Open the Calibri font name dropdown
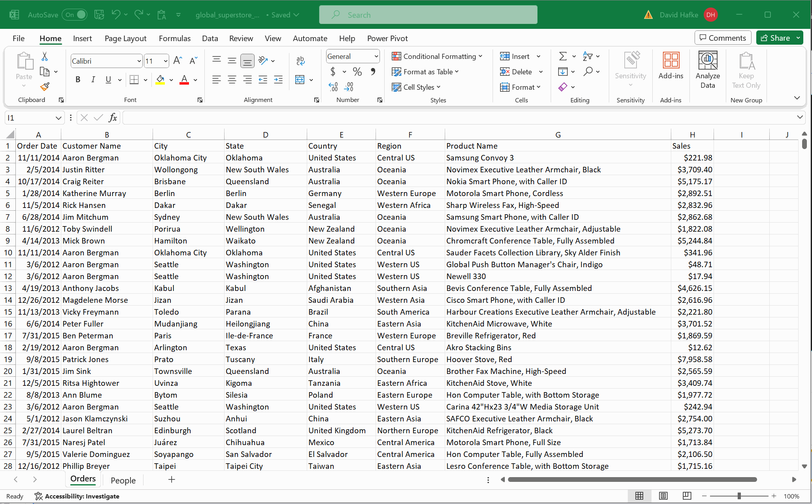The width and height of the screenshot is (812, 504). [x=139, y=61]
